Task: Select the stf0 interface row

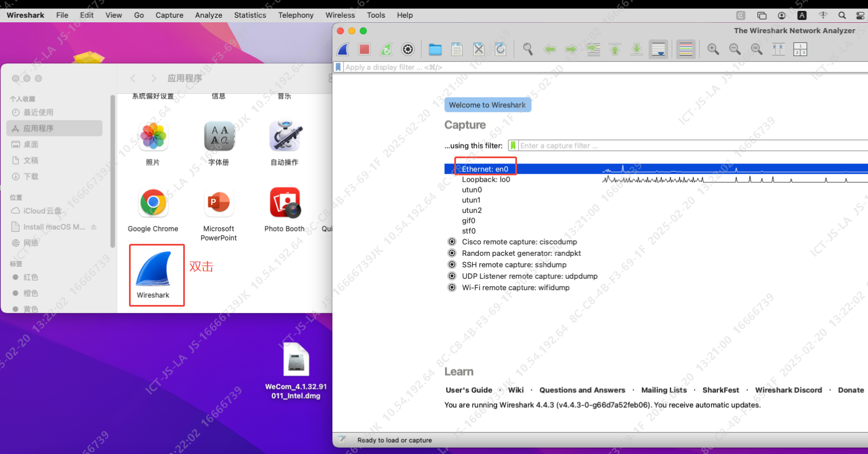Action: click(x=656, y=231)
